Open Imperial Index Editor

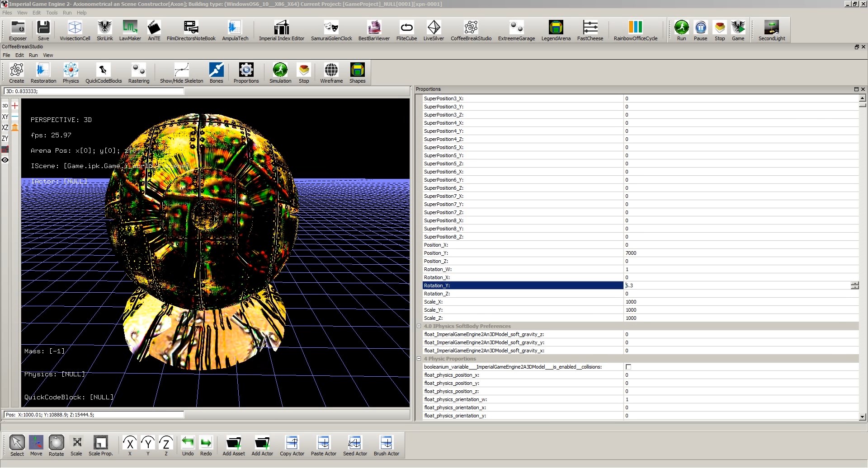point(282,30)
